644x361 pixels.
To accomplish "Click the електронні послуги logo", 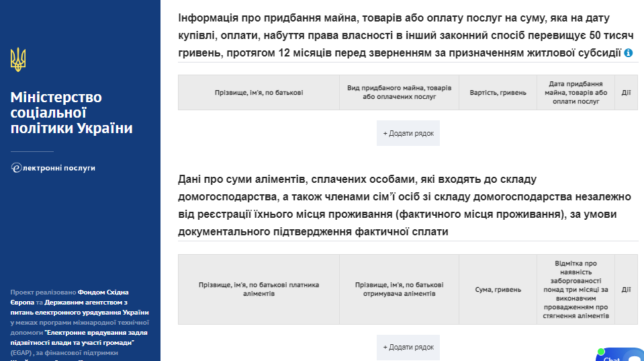I will [x=53, y=168].
